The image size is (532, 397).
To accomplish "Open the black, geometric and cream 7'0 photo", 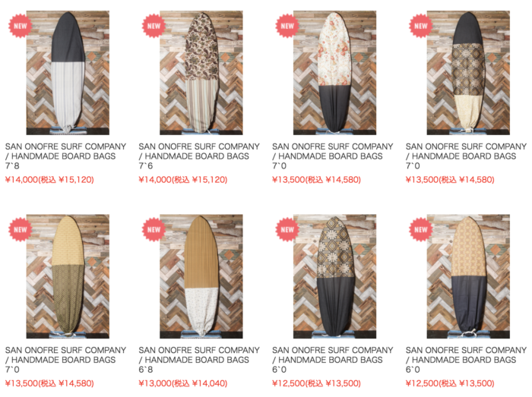I will (468, 73).
